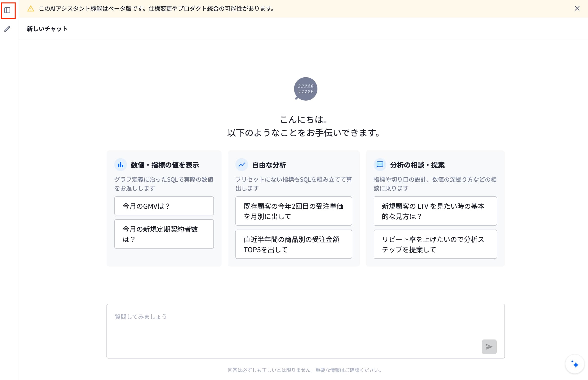Click the send arrow button
588x380 pixels.
pyautogui.click(x=489, y=347)
